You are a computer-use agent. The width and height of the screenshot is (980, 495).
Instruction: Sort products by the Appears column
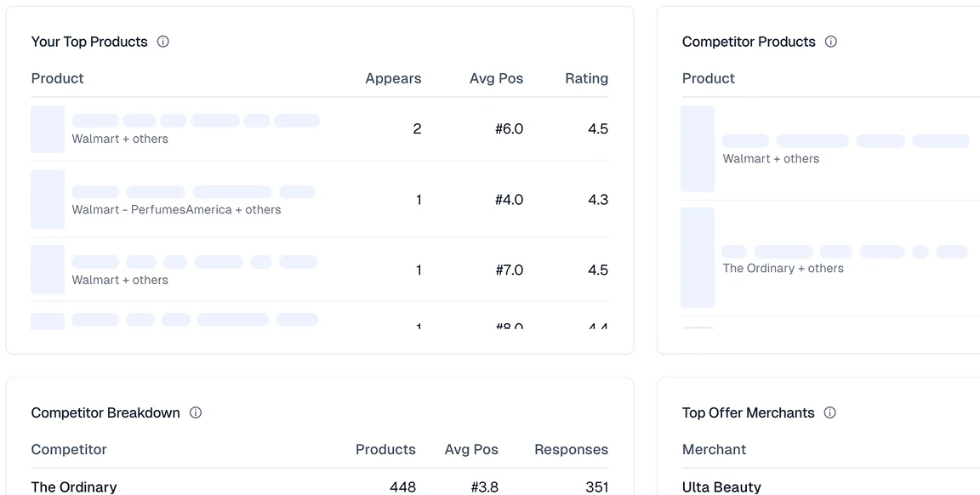click(x=393, y=78)
